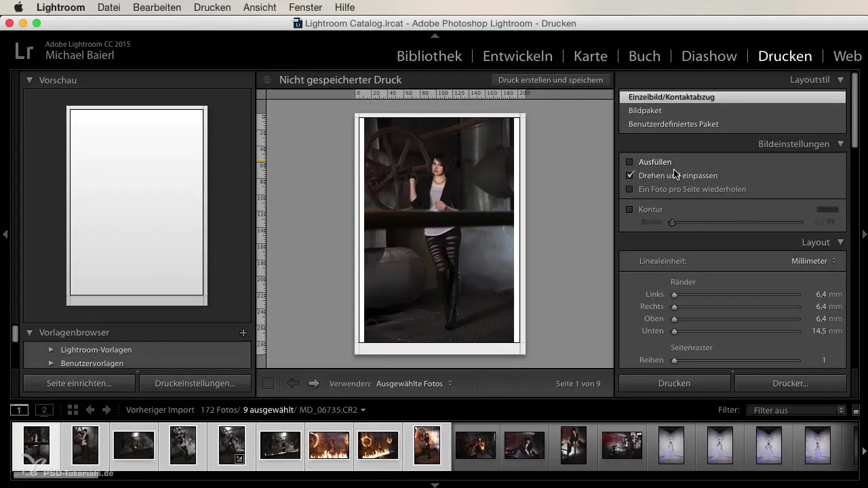868x488 pixels.
Task: Select main window display 1
Action: (19, 410)
